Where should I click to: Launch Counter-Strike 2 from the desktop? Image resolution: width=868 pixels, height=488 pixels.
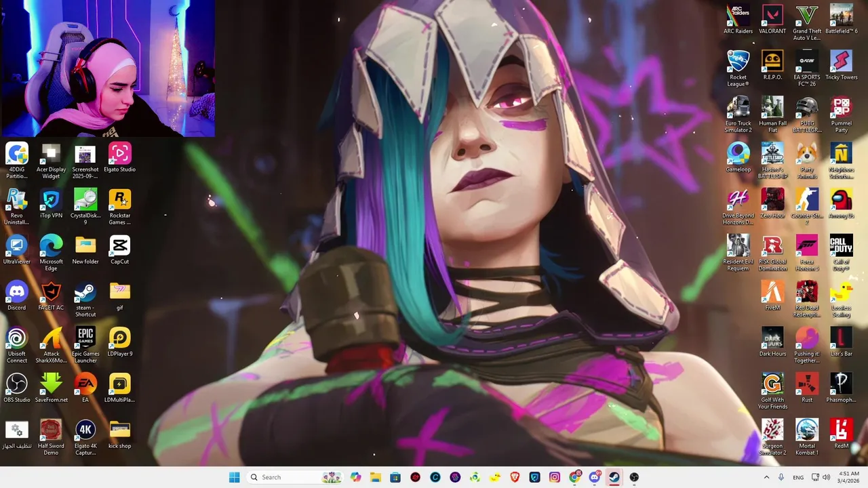807,207
